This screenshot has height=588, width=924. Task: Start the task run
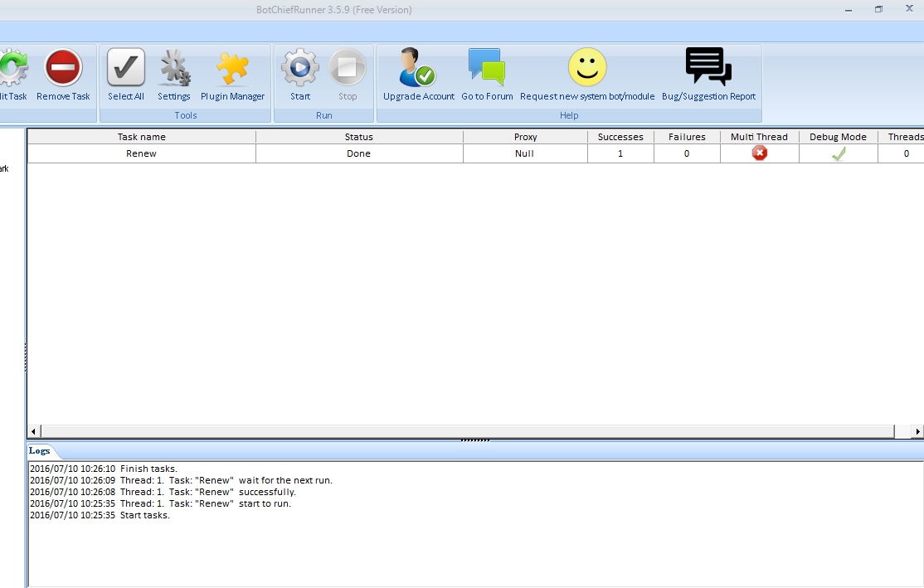(300, 69)
